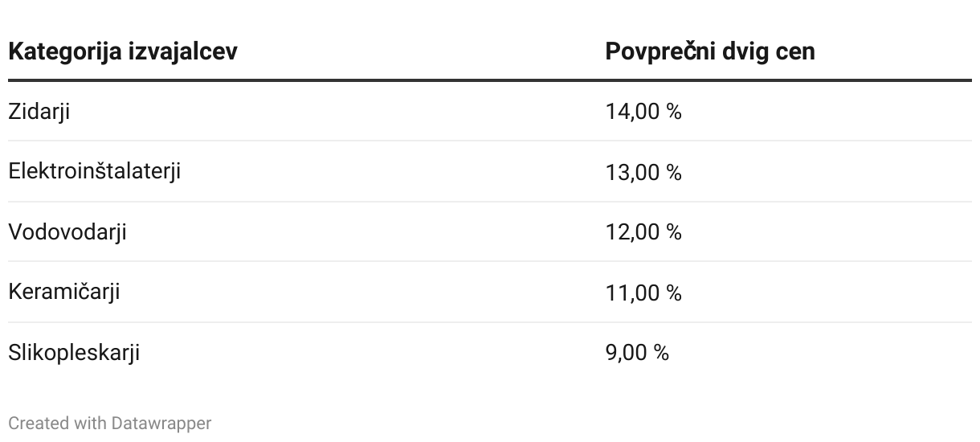Click the 12,00 % value cell
Viewport: 980px width, 442px height.
643,231
